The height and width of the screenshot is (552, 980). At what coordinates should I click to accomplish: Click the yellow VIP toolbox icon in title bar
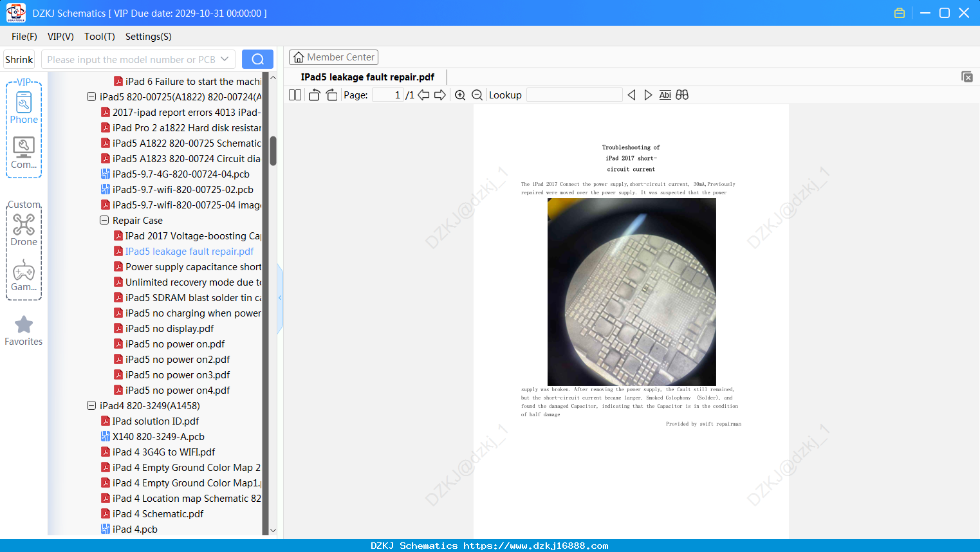tap(900, 13)
